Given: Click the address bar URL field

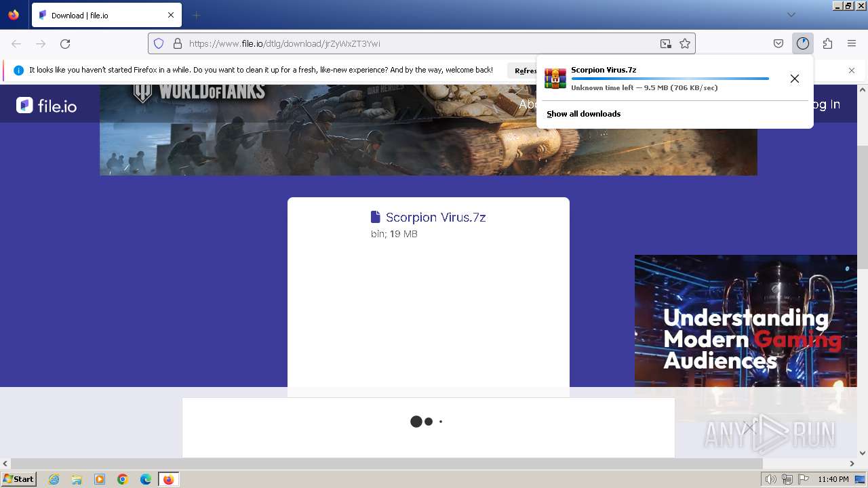Looking at the screenshot, I should coord(420,43).
